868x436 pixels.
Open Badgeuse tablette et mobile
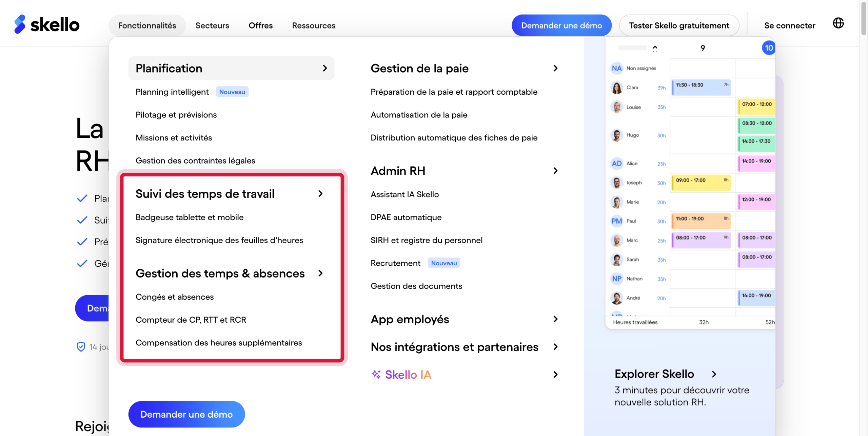click(190, 217)
